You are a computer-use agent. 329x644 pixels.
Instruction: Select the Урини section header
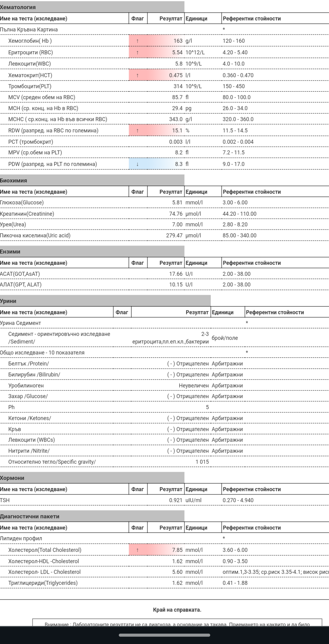pyautogui.click(x=105, y=301)
